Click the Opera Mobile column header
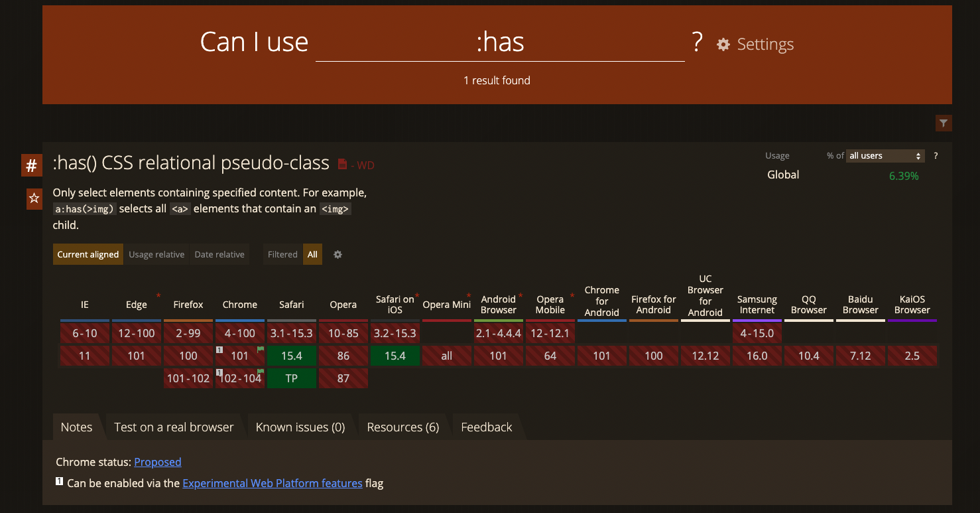This screenshot has width=980, height=513. [x=550, y=305]
